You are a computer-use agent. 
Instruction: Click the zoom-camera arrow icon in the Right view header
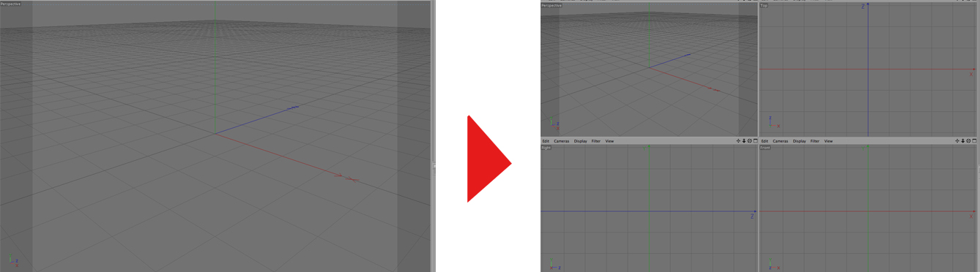pyautogui.click(x=744, y=141)
